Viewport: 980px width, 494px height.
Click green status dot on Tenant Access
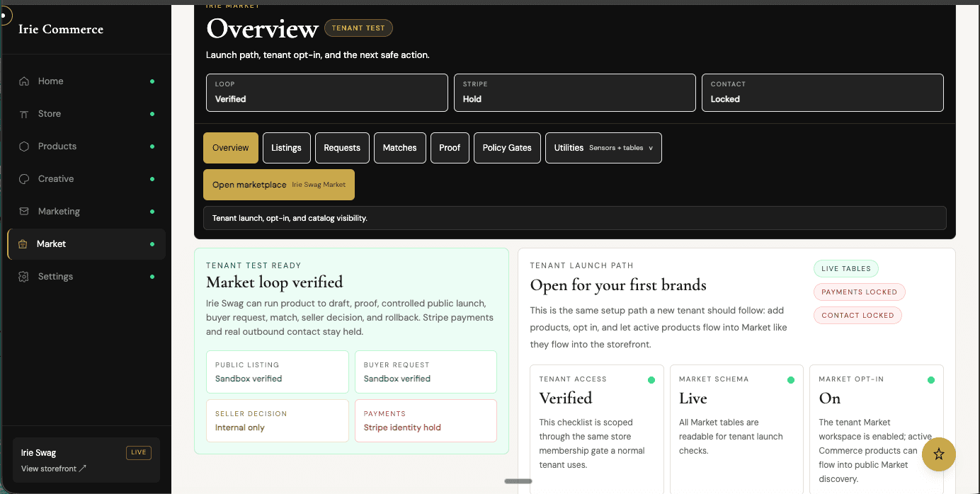coord(651,380)
